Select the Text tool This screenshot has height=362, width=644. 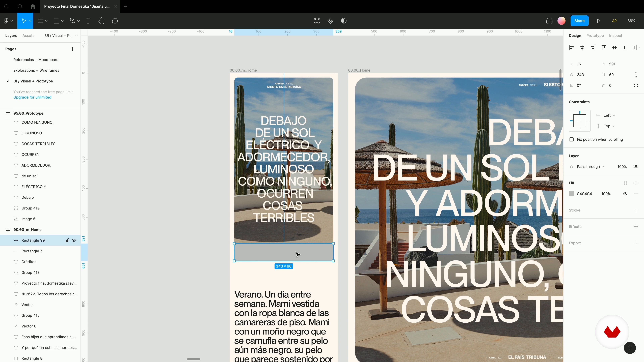tap(88, 21)
